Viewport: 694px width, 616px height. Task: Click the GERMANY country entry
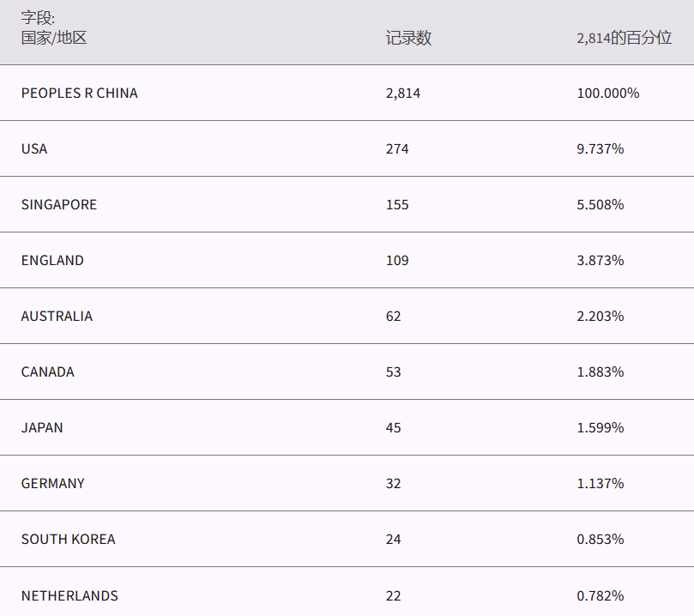coord(53,483)
